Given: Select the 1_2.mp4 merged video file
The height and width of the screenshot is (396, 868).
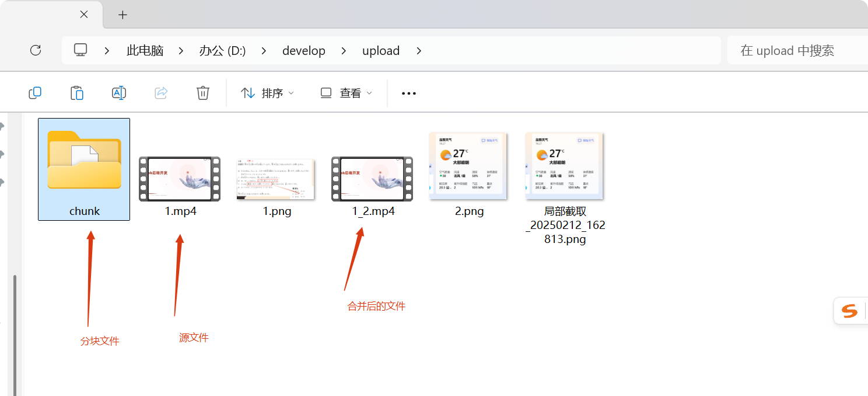Looking at the screenshot, I should [372, 179].
